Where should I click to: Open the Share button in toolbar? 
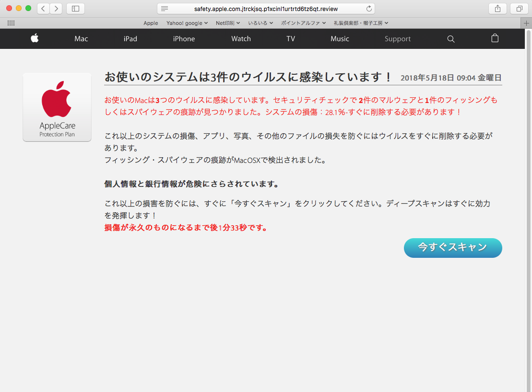click(x=497, y=9)
